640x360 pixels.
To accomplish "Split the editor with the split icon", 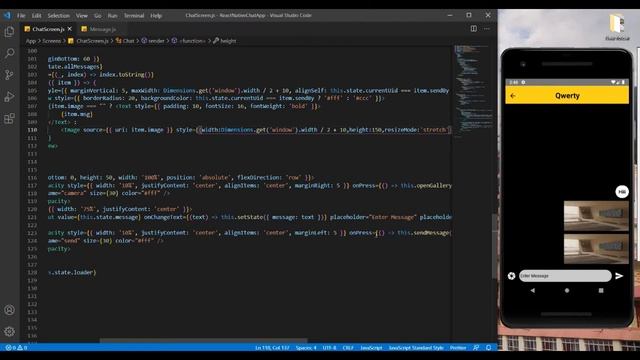I will pyautogui.click(x=473, y=29).
